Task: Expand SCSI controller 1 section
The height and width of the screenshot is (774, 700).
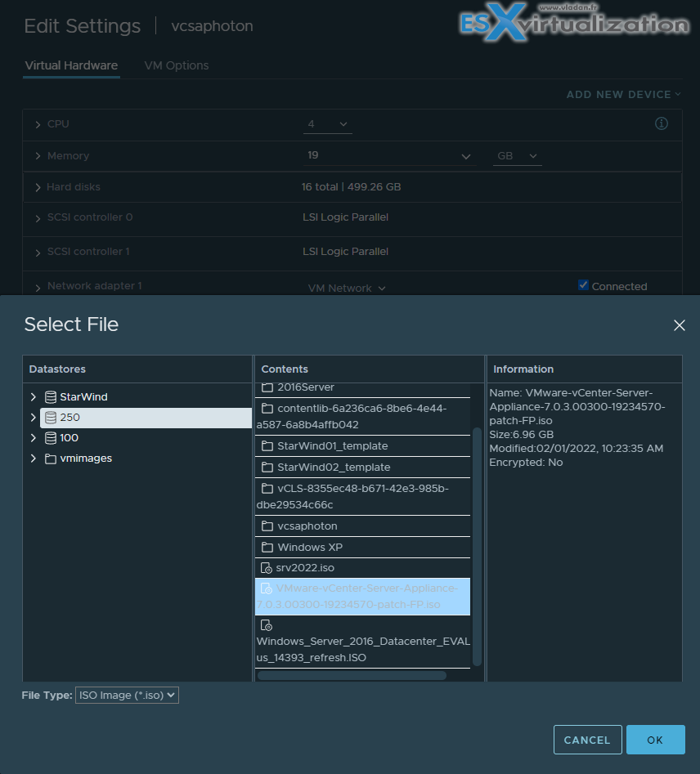Action: [38, 253]
